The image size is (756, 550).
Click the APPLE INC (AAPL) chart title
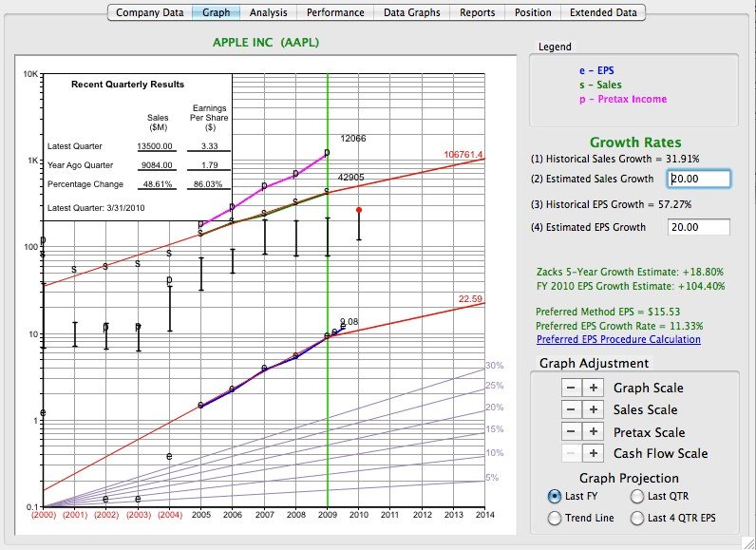tap(266, 43)
